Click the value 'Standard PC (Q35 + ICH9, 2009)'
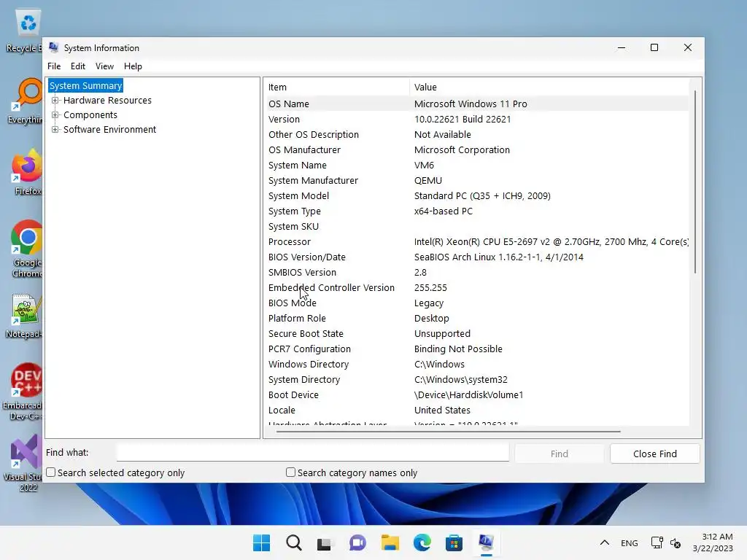747x560 pixels. click(482, 195)
